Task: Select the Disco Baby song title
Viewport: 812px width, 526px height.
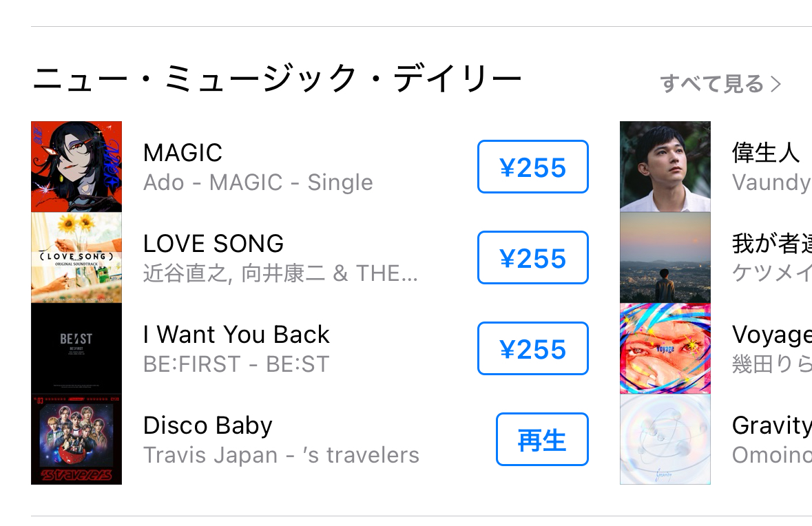Action: [207, 425]
